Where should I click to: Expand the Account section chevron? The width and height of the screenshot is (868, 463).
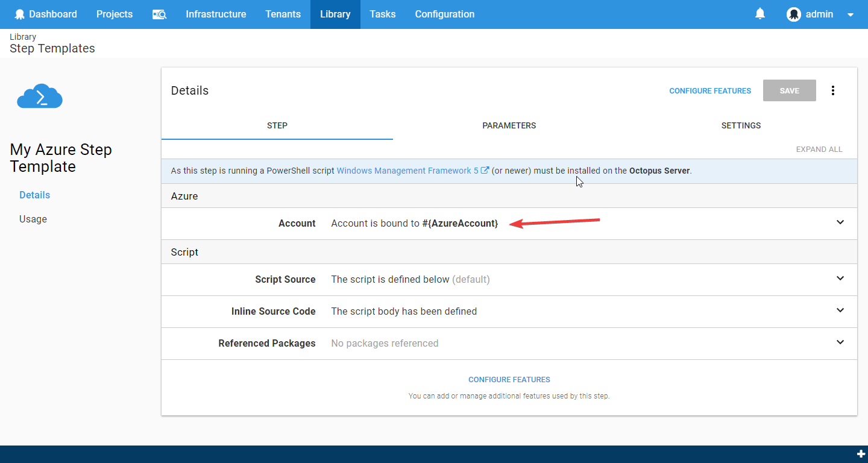click(840, 222)
